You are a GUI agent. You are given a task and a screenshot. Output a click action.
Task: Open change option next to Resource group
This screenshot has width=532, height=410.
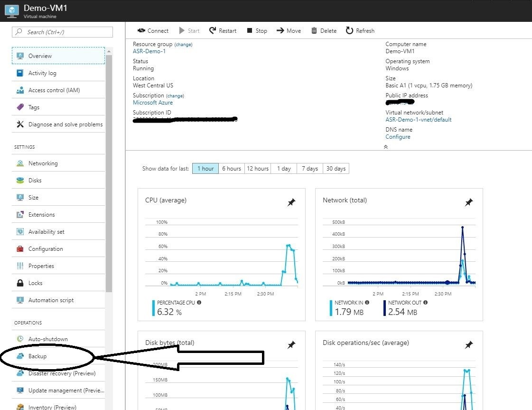(183, 44)
